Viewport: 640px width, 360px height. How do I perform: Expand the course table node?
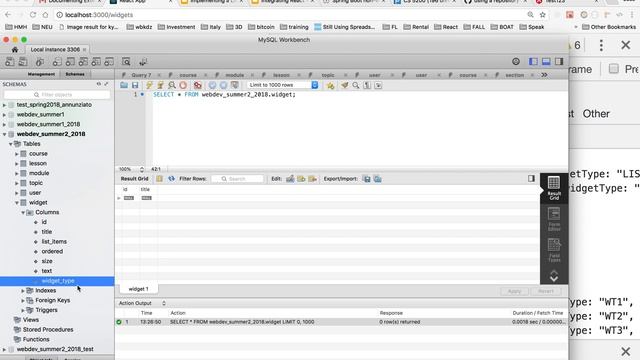[17, 154]
